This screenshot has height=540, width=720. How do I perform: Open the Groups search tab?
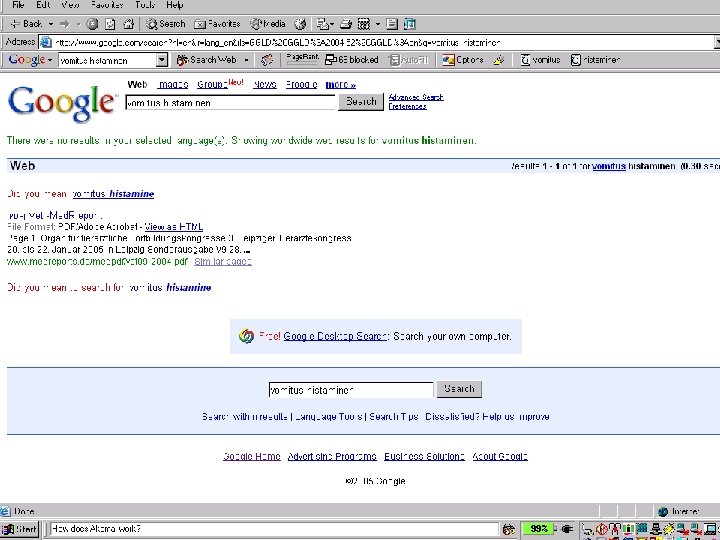(x=212, y=84)
